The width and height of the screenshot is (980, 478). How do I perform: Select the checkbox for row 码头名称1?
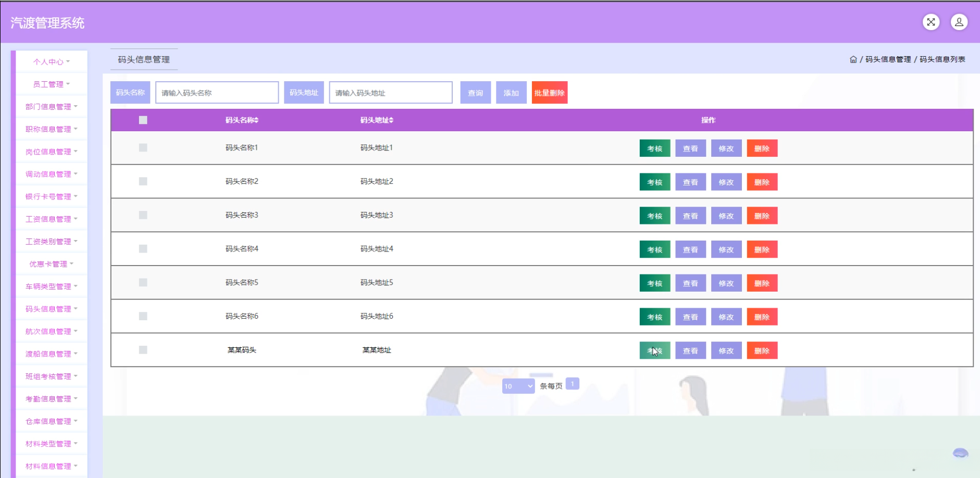pos(143,148)
